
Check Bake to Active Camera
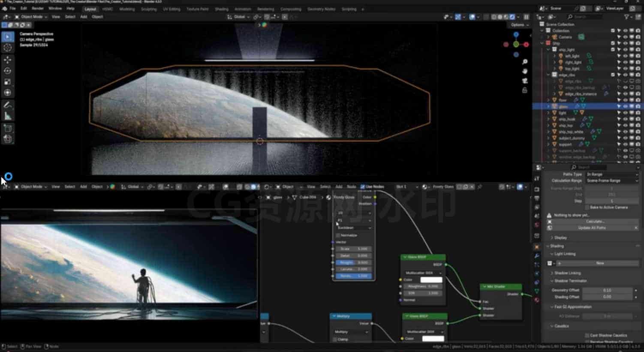[x=586, y=208]
